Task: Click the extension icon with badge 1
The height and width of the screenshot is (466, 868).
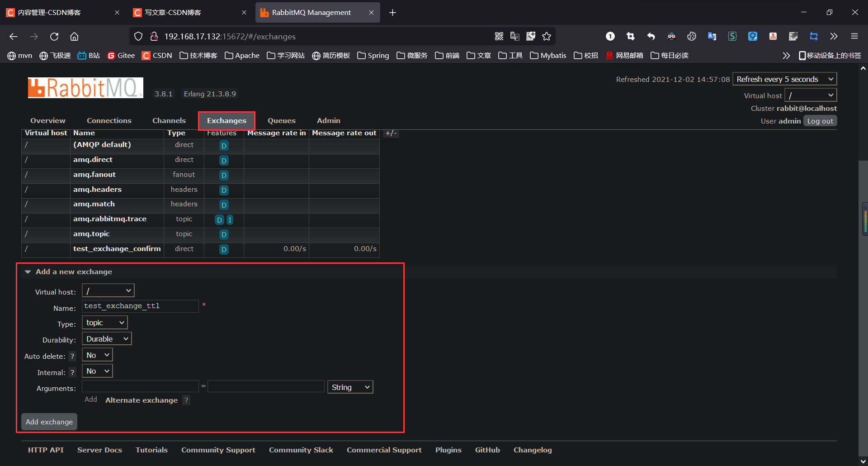Action: [610, 37]
